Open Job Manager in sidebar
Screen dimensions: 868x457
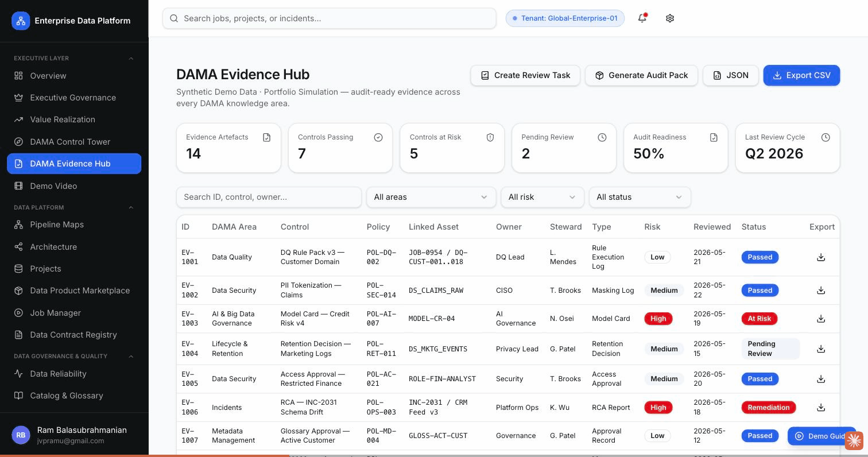[74, 313]
